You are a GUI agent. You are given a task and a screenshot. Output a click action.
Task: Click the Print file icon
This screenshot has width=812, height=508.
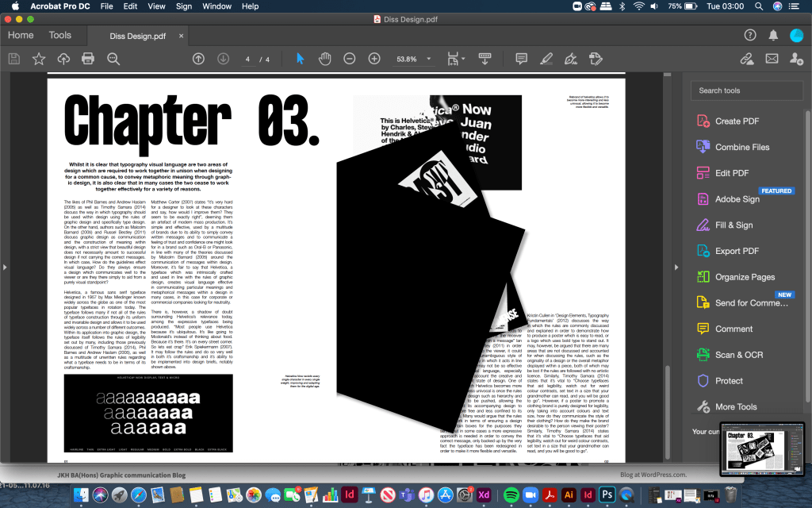[88, 59]
